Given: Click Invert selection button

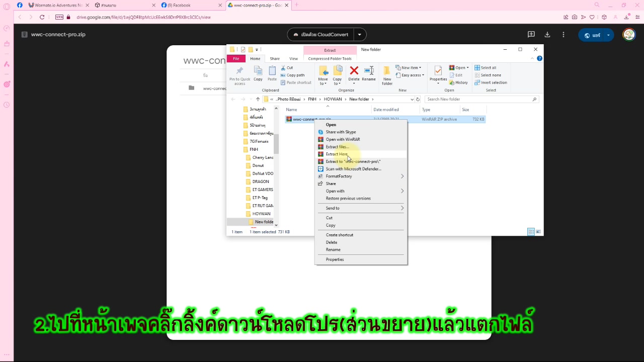Looking at the screenshot, I should coord(491,82).
